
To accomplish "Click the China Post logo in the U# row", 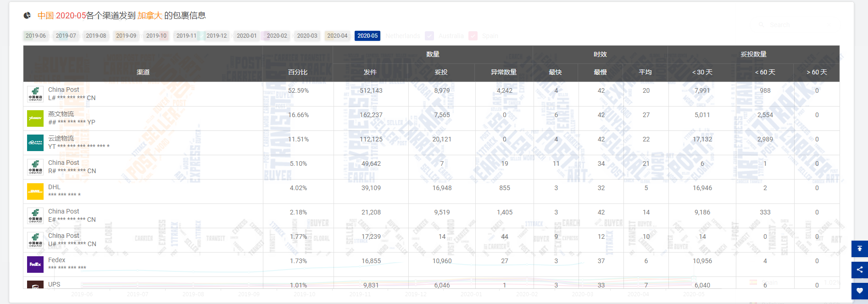I will tap(35, 240).
